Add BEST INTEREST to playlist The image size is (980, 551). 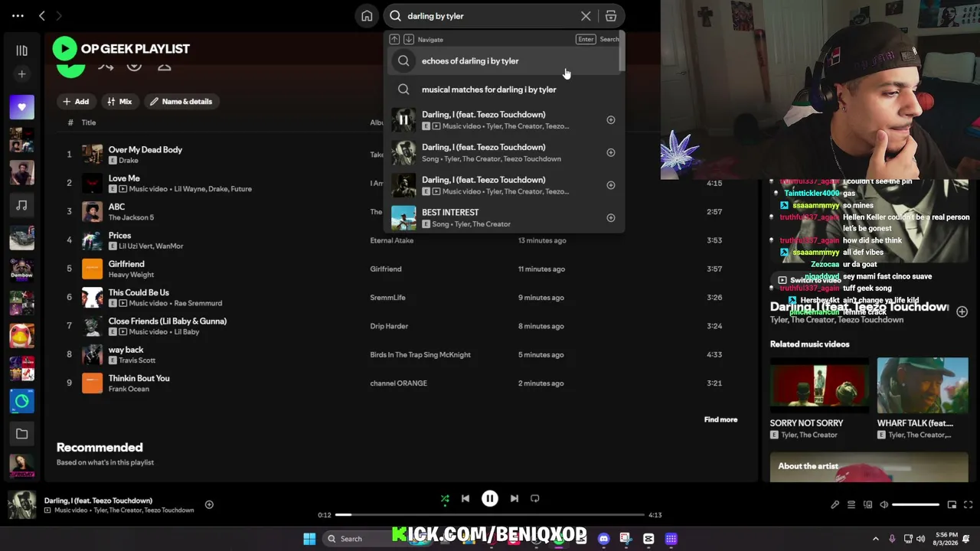click(611, 218)
